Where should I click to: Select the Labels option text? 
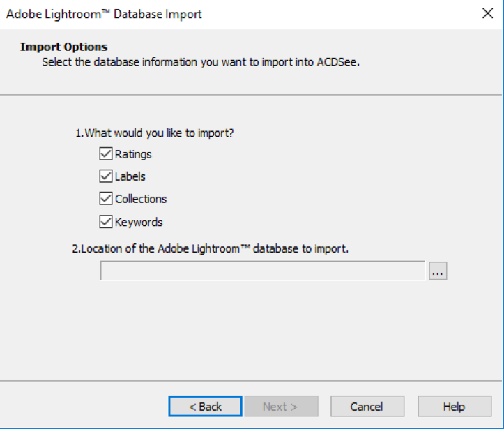click(x=130, y=176)
